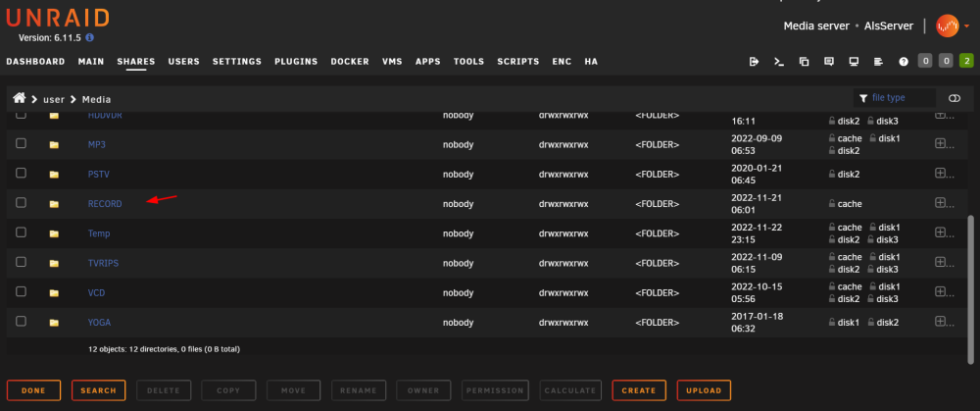980x411 pixels.
Task: Switch to the DOCKER tab
Action: [x=350, y=61]
